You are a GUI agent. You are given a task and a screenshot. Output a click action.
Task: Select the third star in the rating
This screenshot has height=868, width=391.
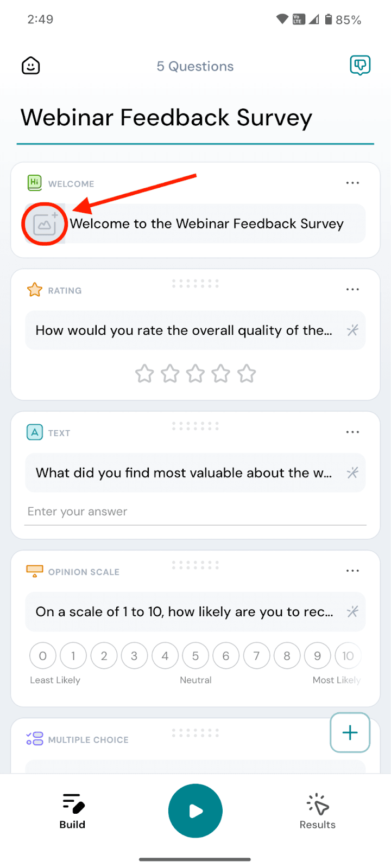pyautogui.click(x=195, y=374)
